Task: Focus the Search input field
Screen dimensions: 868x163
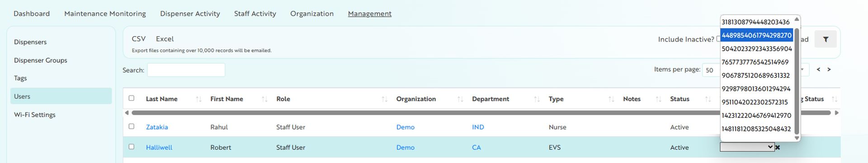Action: (186, 70)
